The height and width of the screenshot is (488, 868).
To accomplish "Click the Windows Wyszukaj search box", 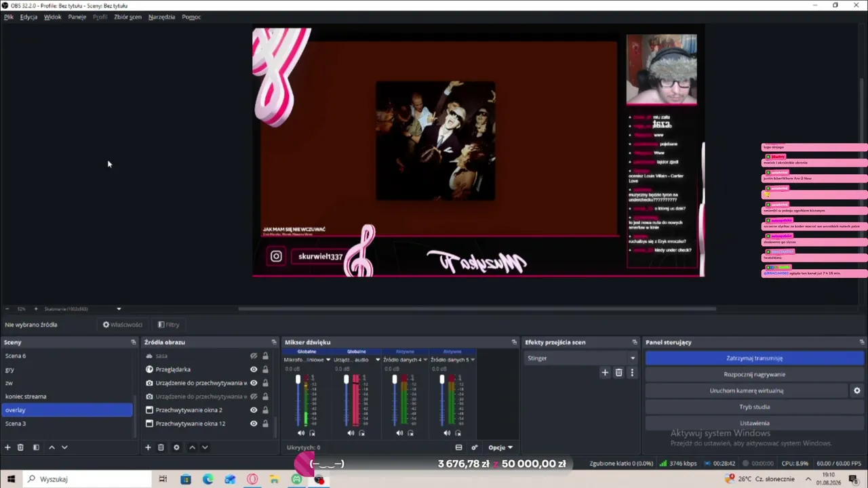I will [x=88, y=479].
